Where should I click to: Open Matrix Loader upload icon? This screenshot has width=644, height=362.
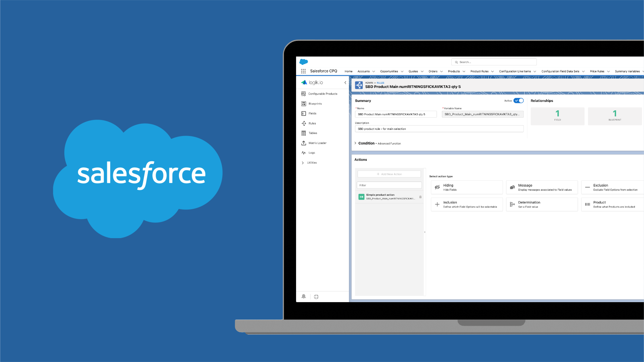[x=304, y=143]
